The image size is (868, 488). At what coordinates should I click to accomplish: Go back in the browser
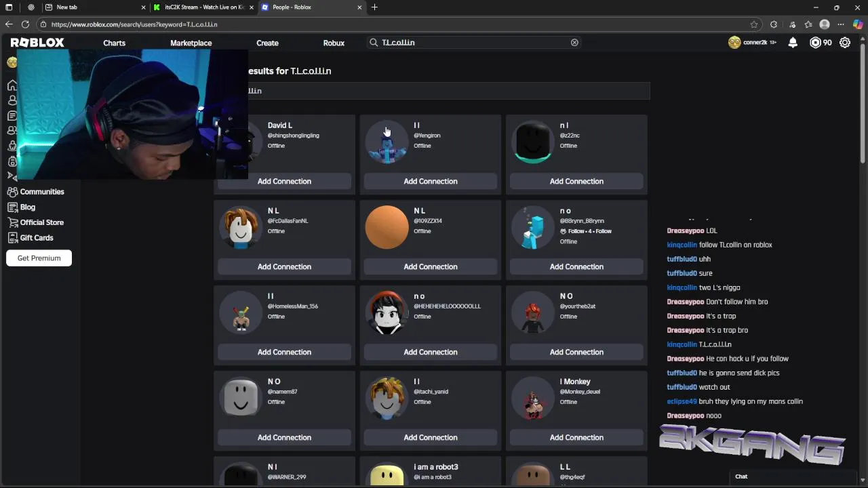9,24
